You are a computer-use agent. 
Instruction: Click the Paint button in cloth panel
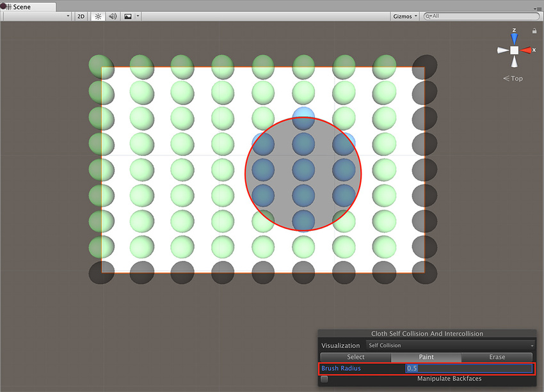[x=426, y=358]
